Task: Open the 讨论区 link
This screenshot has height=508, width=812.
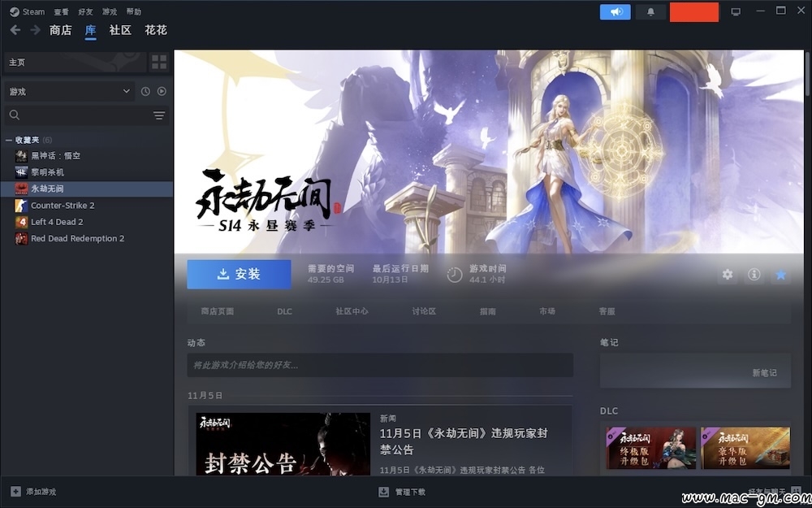Action: 424,311
